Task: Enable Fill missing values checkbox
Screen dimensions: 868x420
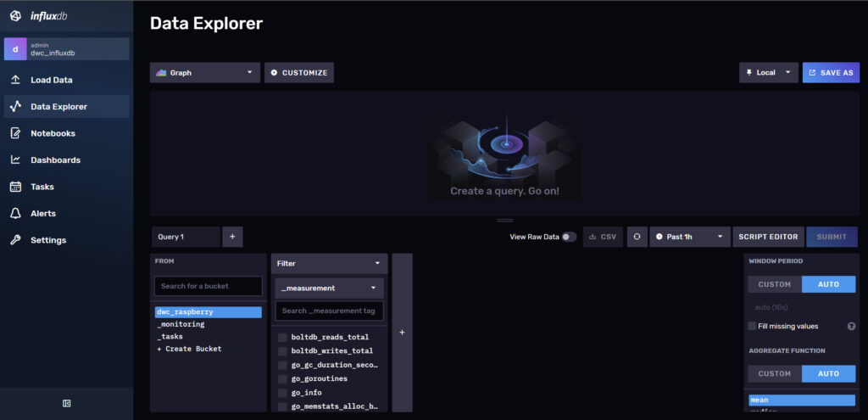Action: tap(752, 326)
